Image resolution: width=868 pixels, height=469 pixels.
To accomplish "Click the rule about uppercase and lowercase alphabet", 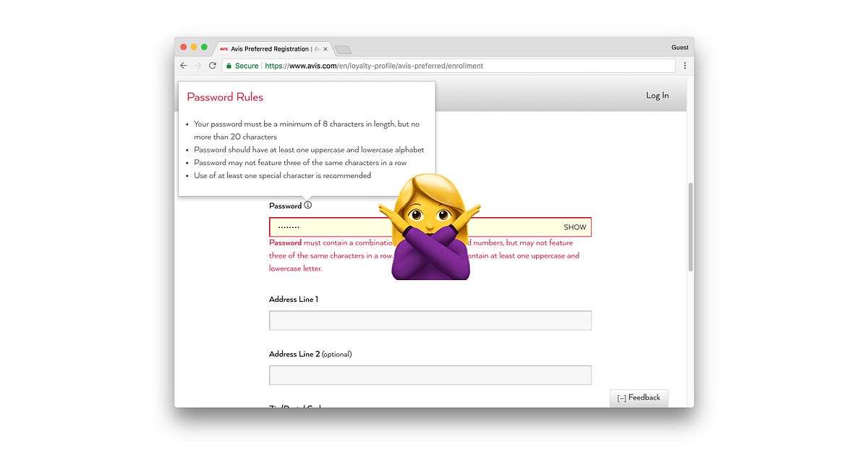I will point(309,150).
